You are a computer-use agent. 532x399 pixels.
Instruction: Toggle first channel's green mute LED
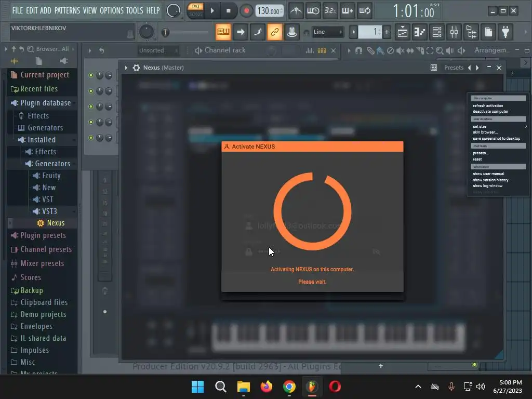click(91, 75)
